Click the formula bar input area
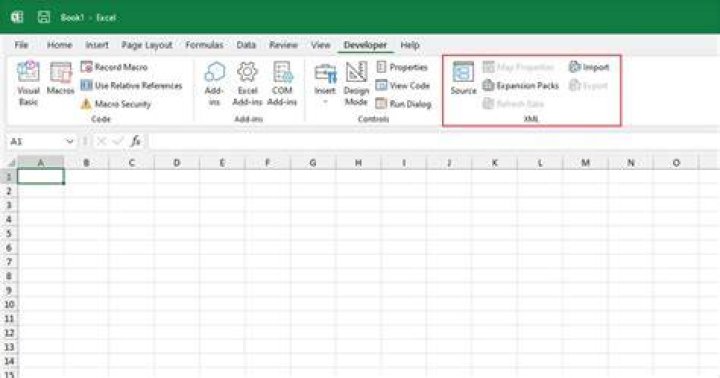This screenshot has width=720, height=378. (x=433, y=141)
